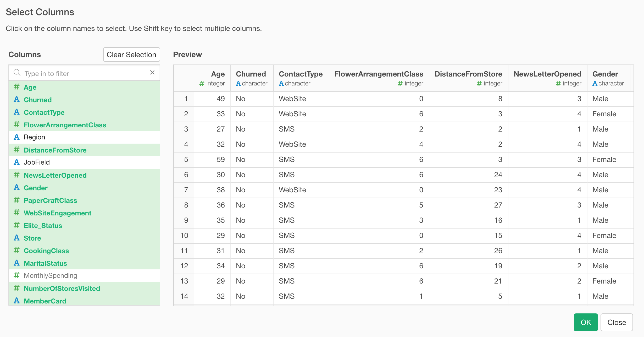Viewport: 644px width, 337px height.
Task: Click the search magnifier icon in the filter box
Action: [17, 73]
